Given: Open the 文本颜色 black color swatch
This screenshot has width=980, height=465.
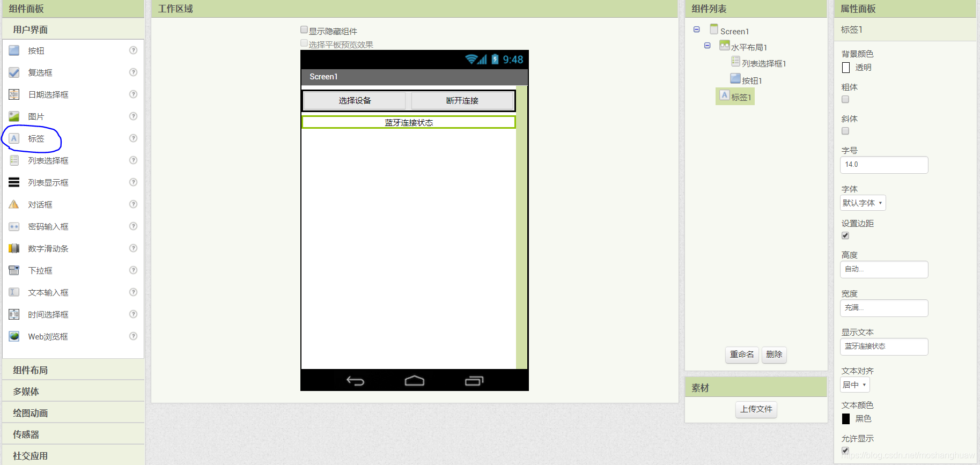Looking at the screenshot, I should pyautogui.click(x=846, y=419).
